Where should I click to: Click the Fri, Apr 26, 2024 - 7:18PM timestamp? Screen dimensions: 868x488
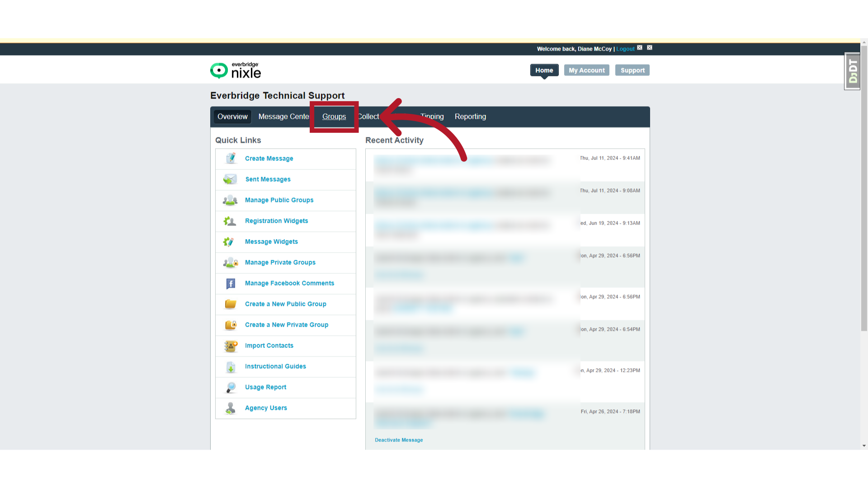pos(610,412)
